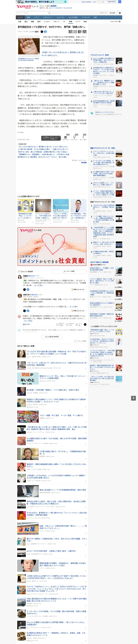This screenshot has height=644, width=138.
Task: Click the Yahoo! JAPAN ニュース logo
Action: pos(27,7)
